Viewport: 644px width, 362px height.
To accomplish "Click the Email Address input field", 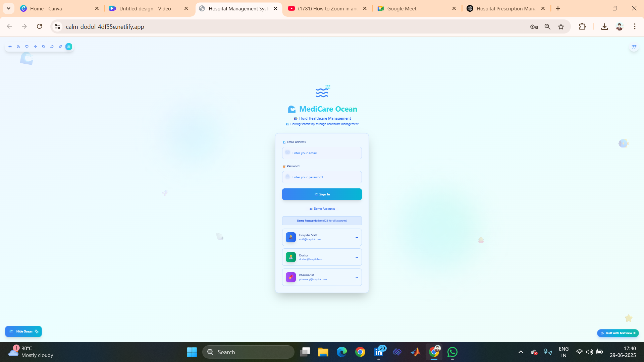I will pyautogui.click(x=322, y=153).
